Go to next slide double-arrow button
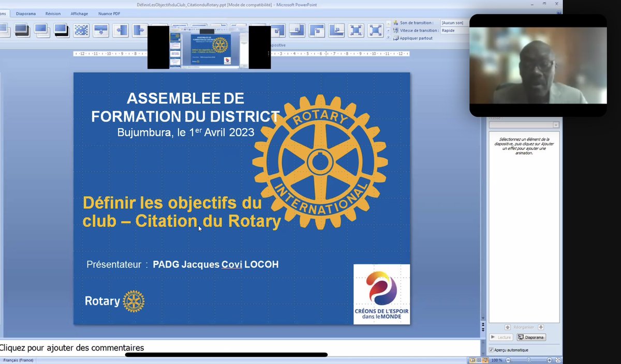Image resolution: width=621 pixels, height=364 pixels. [x=483, y=329]
